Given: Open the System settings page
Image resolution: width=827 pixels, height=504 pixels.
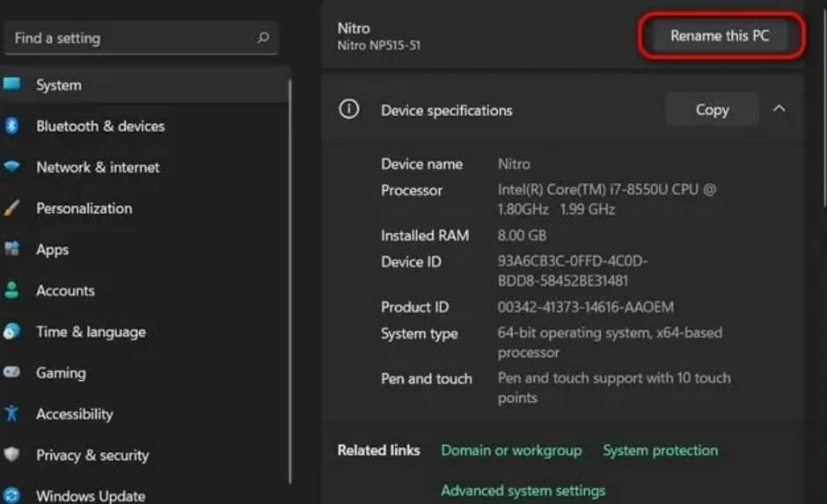Looking at the screenshot, I should click(x=144, y=84).
